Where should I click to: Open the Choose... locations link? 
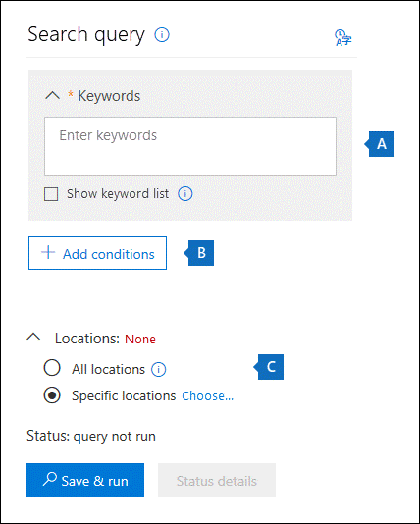click(207, 396)
